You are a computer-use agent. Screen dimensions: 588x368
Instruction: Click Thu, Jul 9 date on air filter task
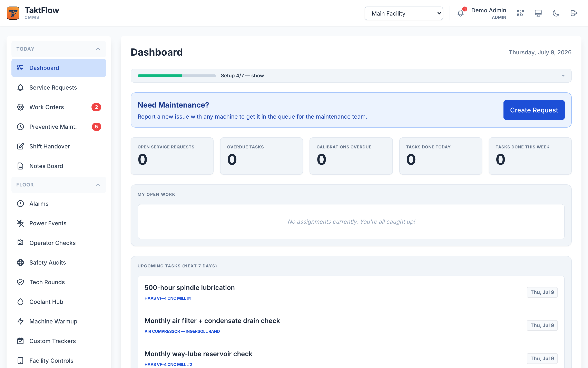tap(542, 325)
